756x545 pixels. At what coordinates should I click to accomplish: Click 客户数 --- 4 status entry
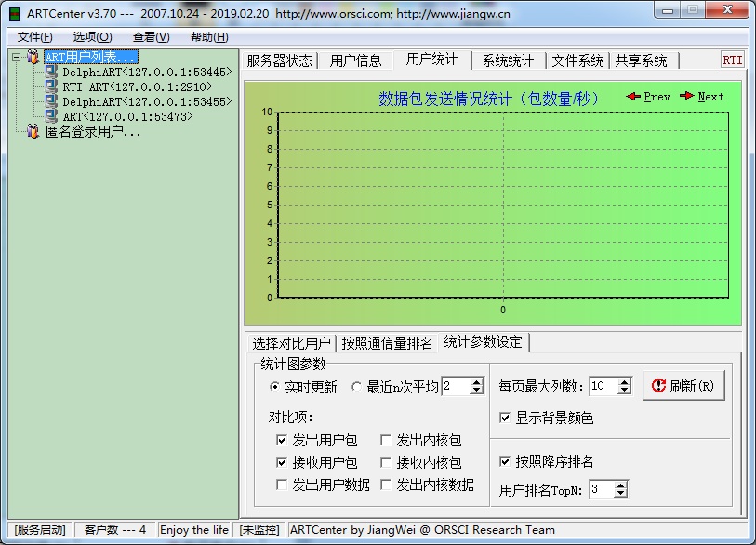[x=114, y=529]
